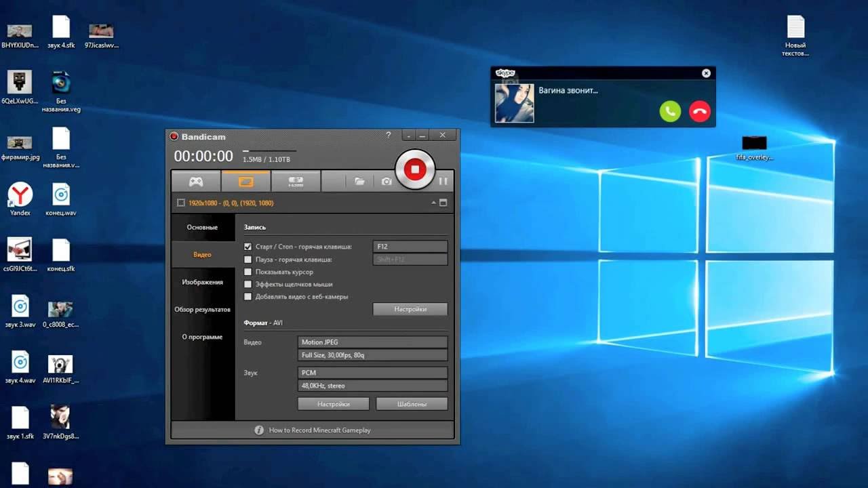Open Bandicam help question mark
868x488 pixels.
[x=389, y=136]
